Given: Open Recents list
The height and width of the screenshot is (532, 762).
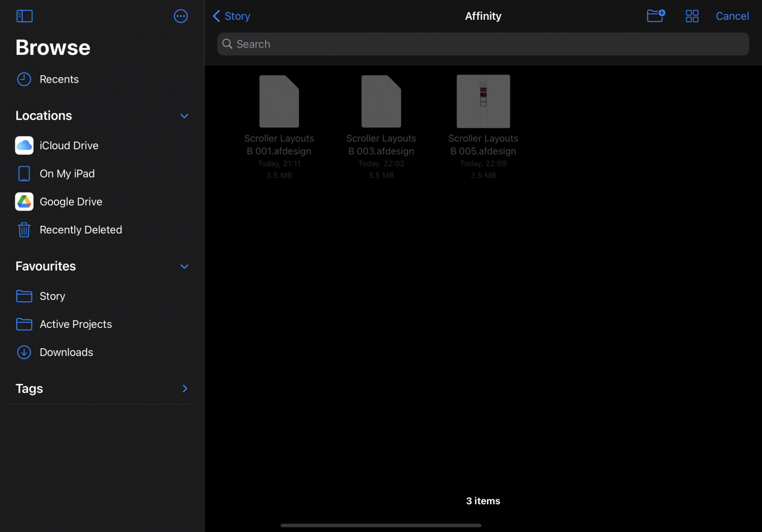Looking at the screenshot, I should (59, 80).
